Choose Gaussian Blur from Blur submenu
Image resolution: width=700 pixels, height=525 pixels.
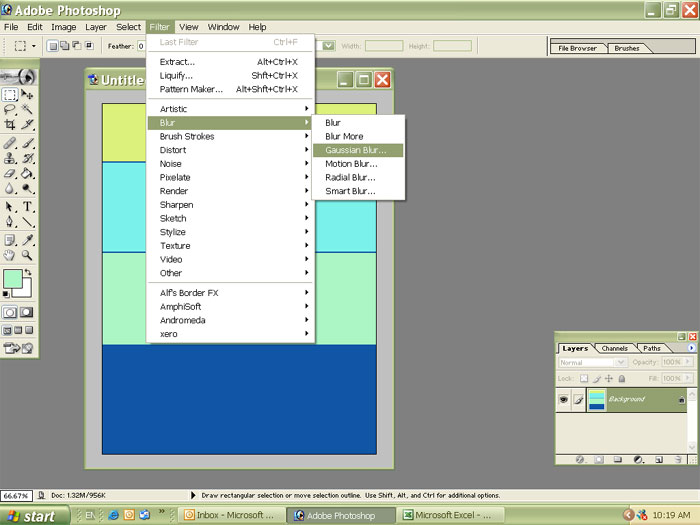point(358,150)
